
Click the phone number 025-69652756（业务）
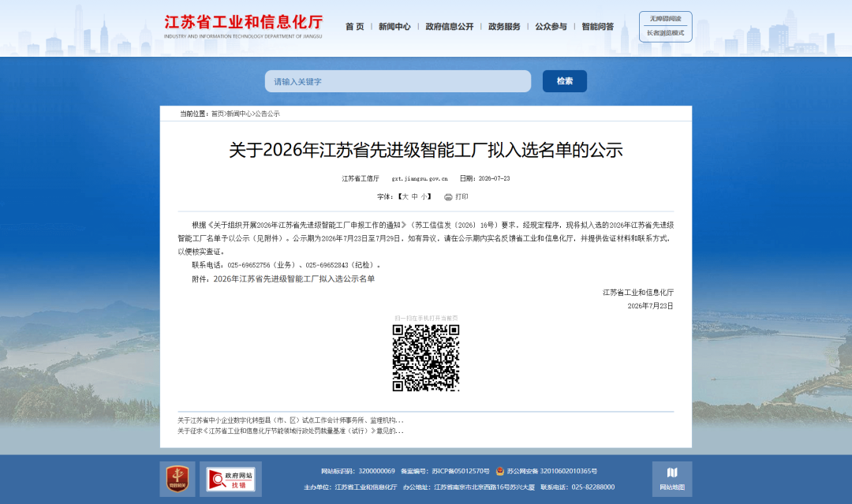click(261, 266)
